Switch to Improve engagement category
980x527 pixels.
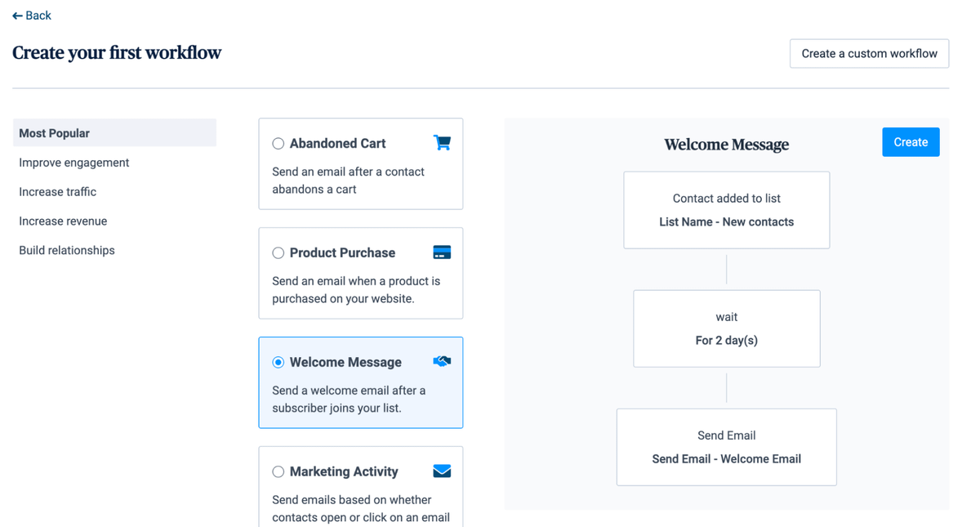click(x=74, y=163)
